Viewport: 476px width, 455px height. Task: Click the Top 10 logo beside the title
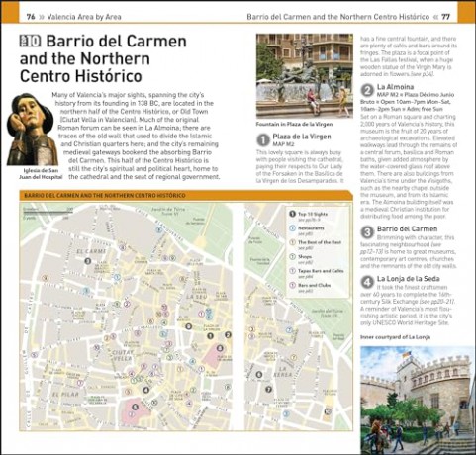tap(30, 41)
